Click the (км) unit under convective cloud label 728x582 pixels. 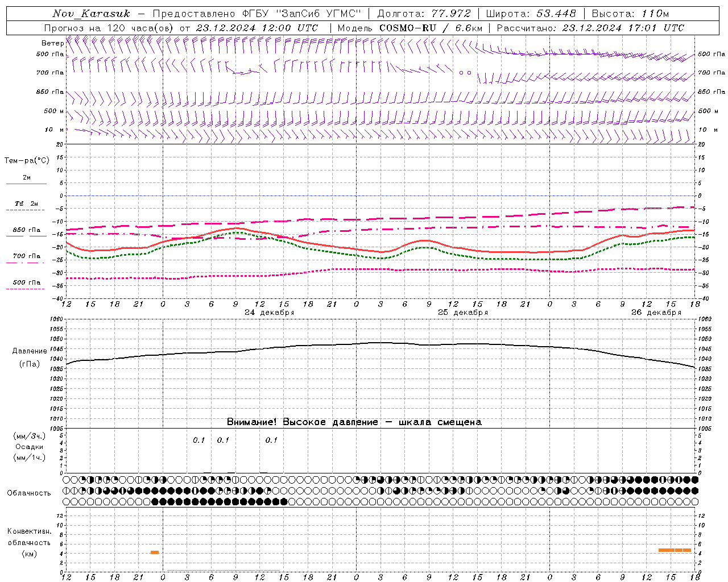[30, 554]
